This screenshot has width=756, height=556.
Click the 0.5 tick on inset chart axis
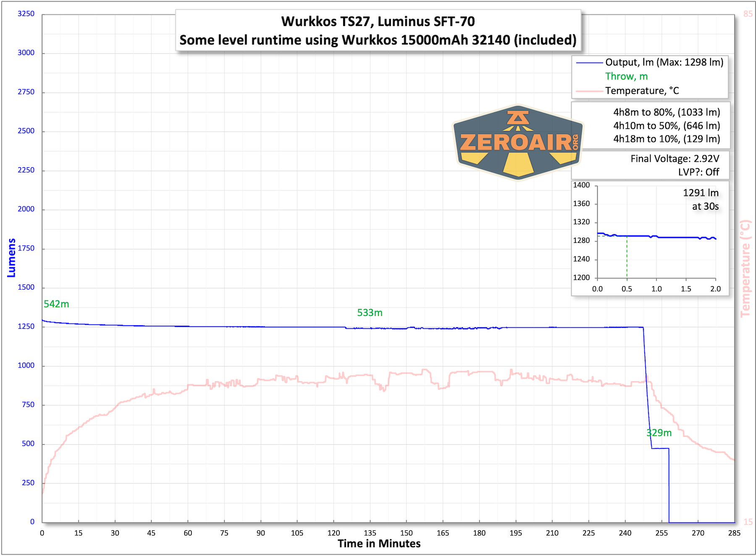627,289
